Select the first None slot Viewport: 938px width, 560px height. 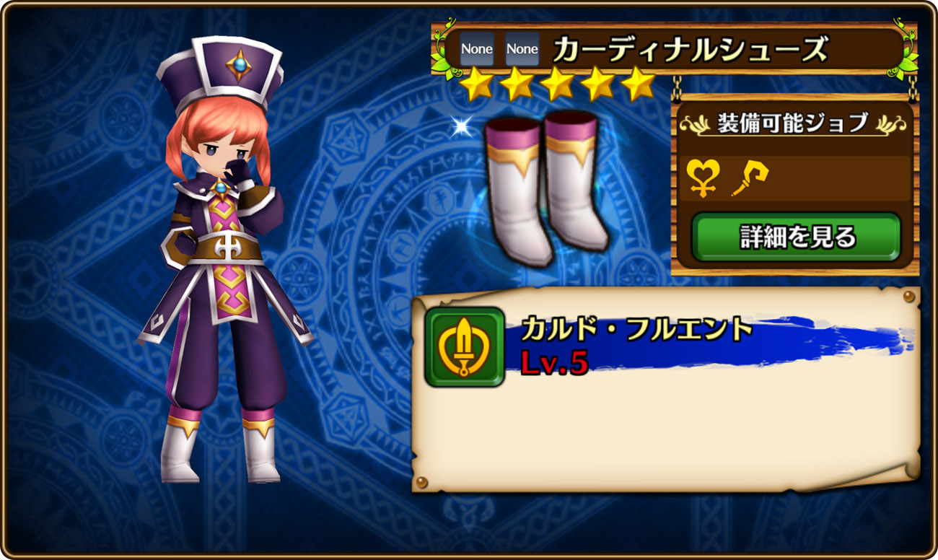(x=477, y=49)
